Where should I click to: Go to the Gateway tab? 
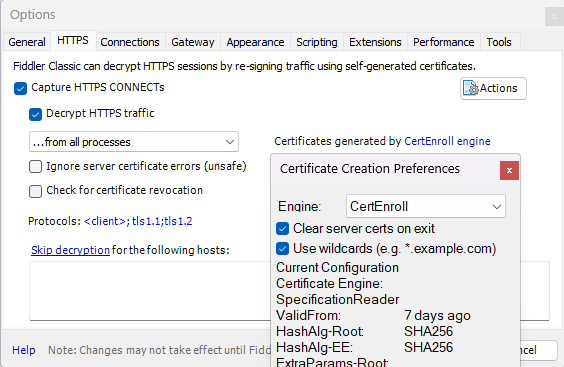pos(193,42)
